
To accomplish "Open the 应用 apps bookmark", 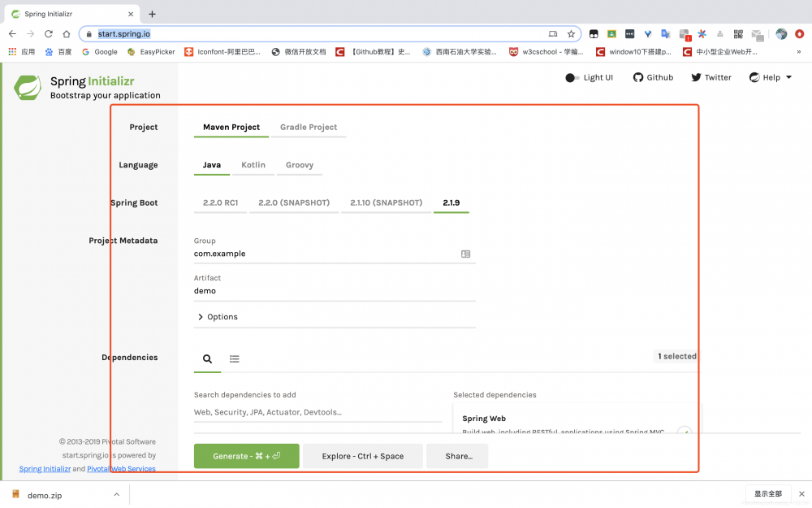I will (x=22, y=52).
